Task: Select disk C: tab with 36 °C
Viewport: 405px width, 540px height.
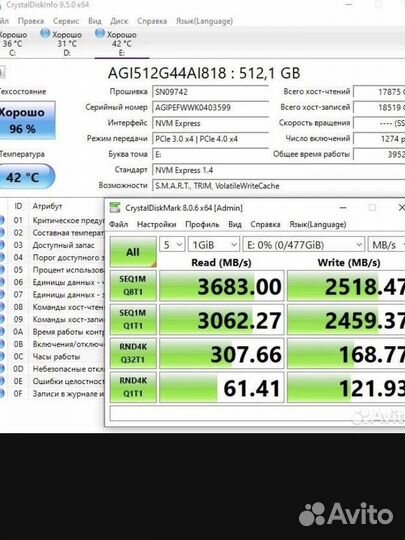Action: (13, 43)
